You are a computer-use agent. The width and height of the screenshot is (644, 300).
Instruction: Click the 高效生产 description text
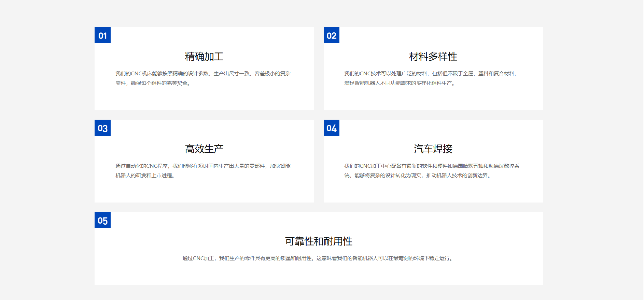[x=203, y=171]
